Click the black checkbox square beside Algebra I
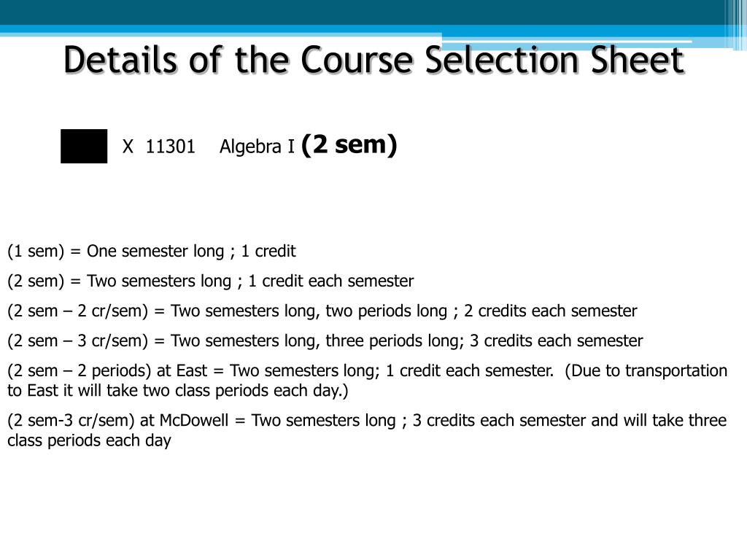 tap(84, 146)
